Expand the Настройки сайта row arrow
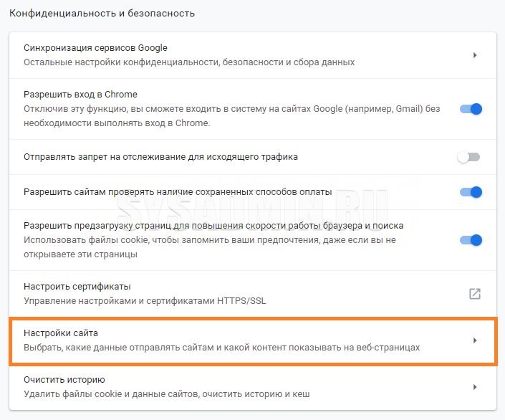 tap(475, 340)
